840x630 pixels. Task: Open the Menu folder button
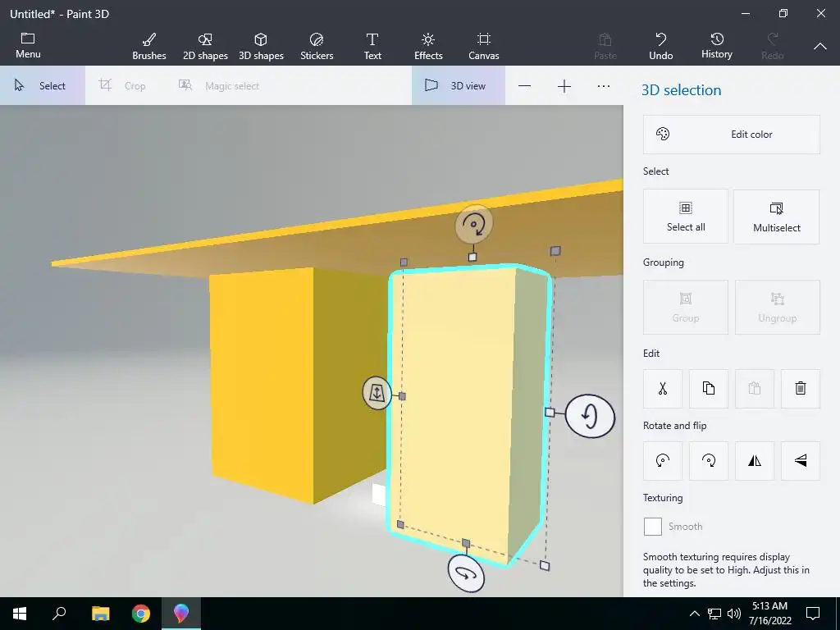tap(28, 46)
